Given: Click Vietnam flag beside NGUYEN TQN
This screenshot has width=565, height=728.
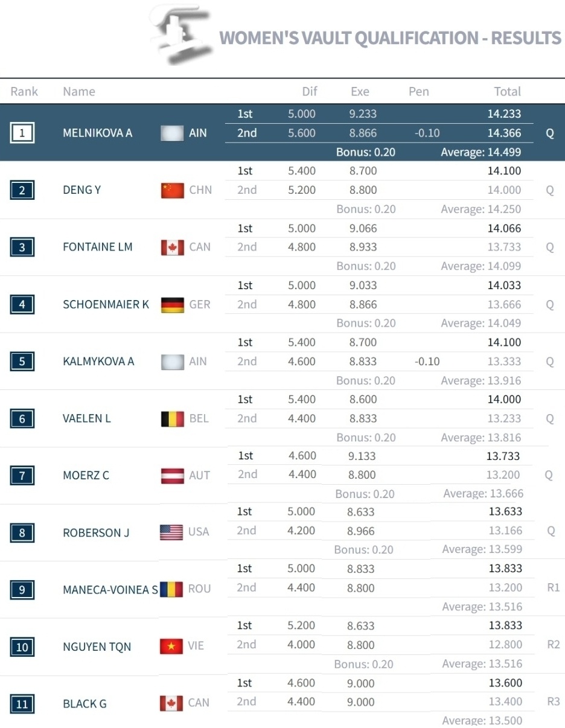Looking at the screenshot, I should coord(171,647).
